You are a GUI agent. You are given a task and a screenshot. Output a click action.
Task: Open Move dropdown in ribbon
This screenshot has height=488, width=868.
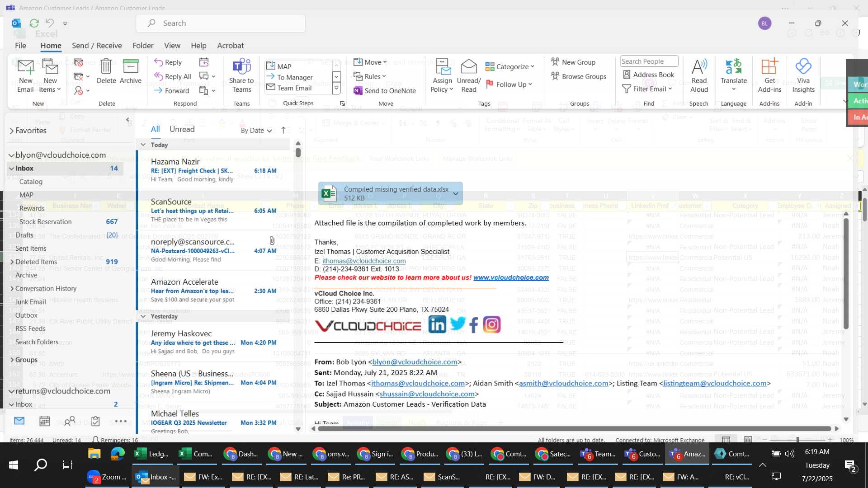pyautogui.click(x=371, y=62)
